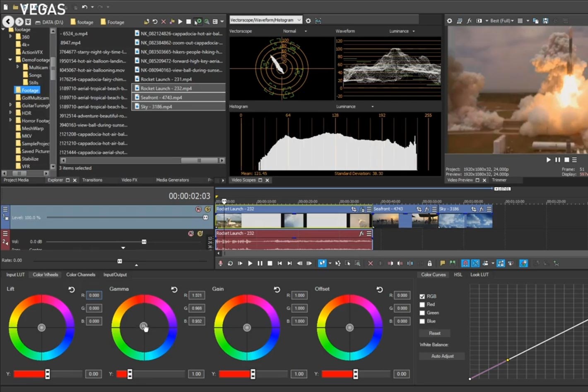Enable Red channel checkbox

coord(422,305)
